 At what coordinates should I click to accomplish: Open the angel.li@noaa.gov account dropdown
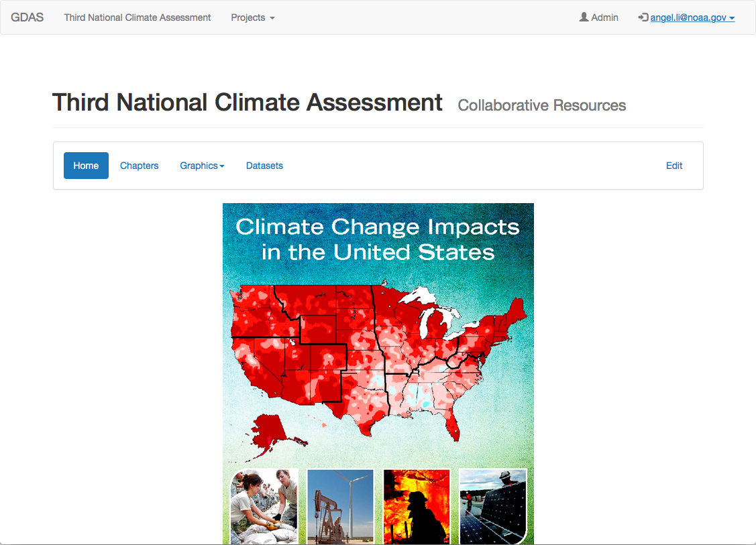(692, 18)
